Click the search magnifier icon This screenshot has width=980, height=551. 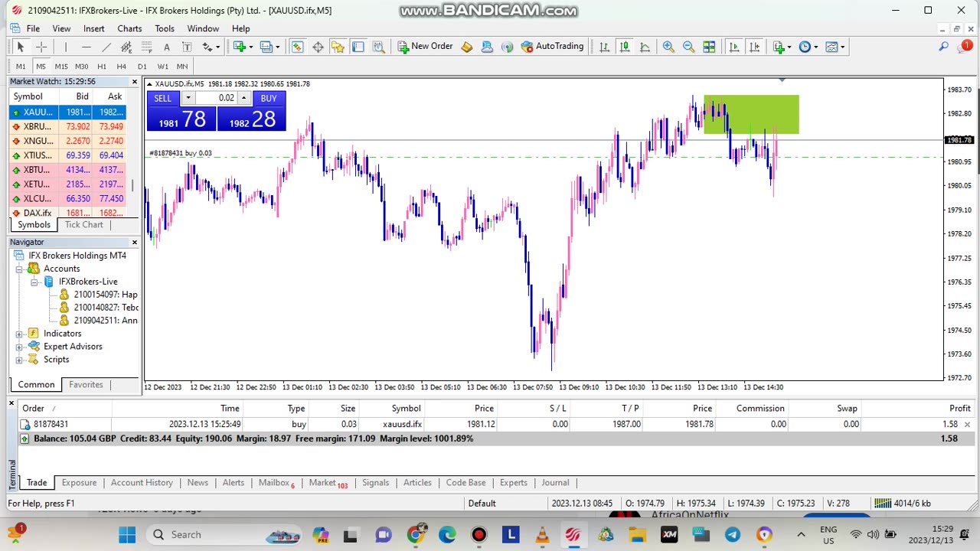(944, 47)
